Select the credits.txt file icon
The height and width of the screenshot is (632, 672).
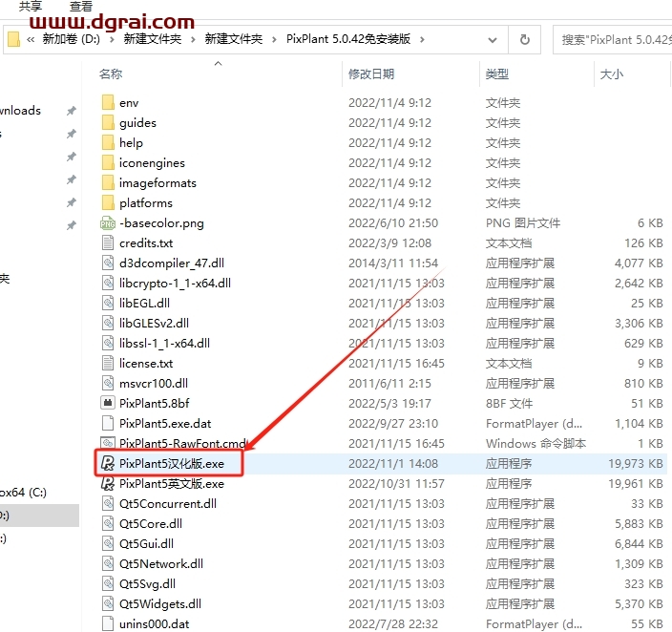click(x=108, y=243)
